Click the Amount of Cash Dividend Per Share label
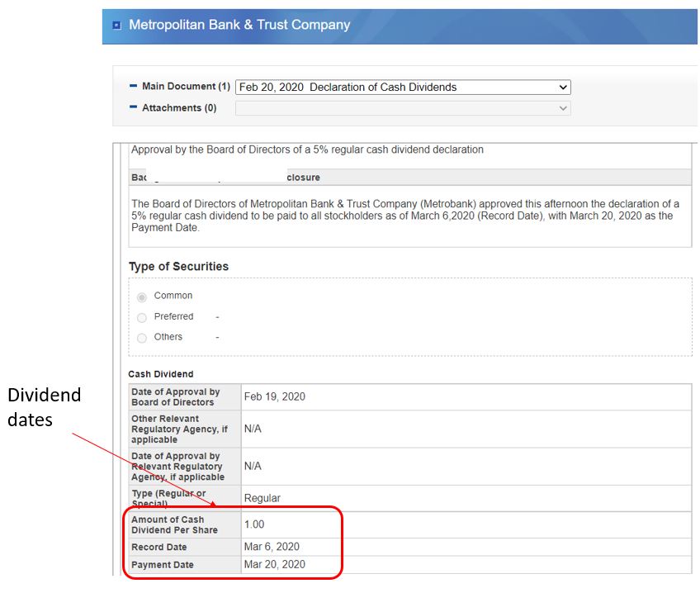 (174, 524)
